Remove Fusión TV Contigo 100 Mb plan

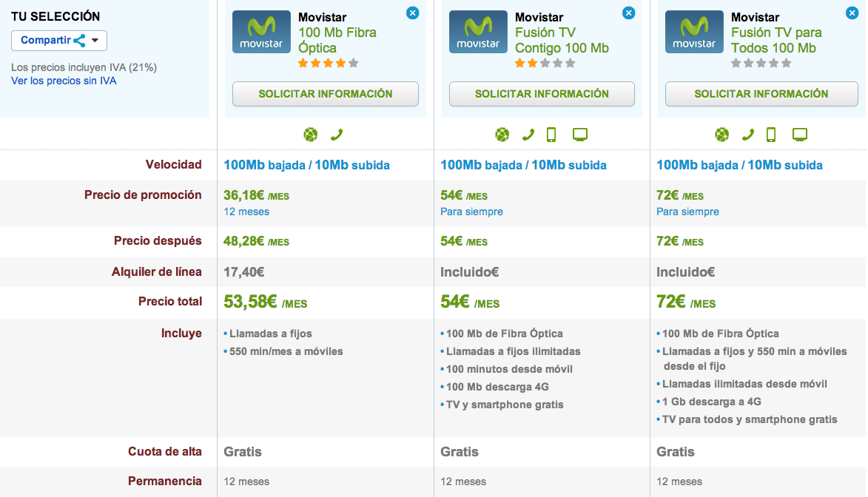coord(628,13)
